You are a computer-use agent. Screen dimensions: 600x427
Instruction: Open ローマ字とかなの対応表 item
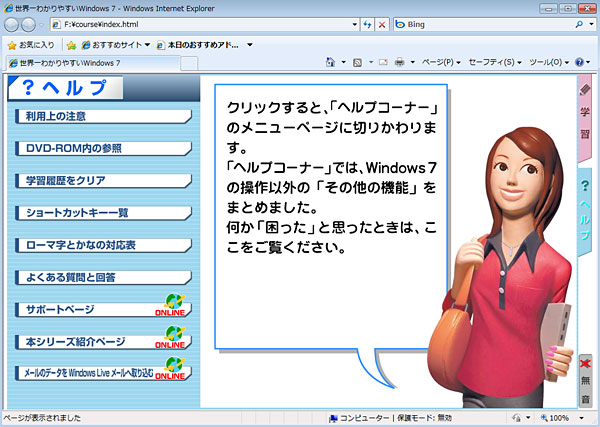click(x=103, y=245)
